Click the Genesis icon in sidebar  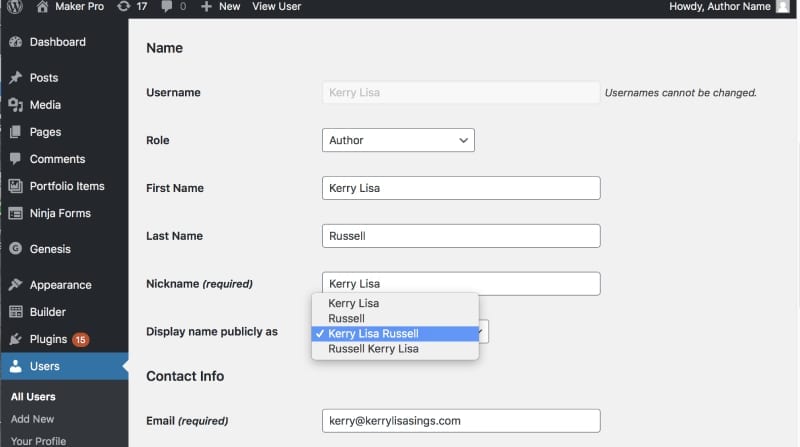click(x=15, y=249)
